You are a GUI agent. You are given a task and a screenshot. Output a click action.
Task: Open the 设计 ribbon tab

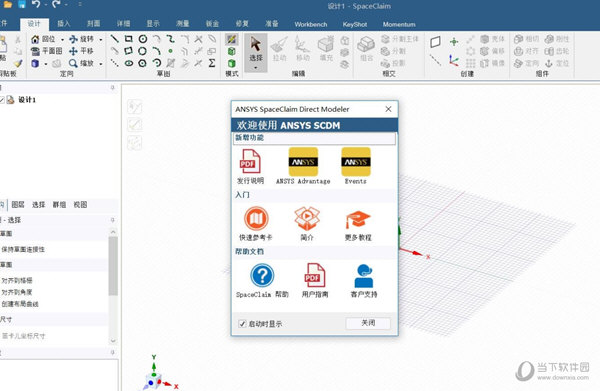[34, 24]
